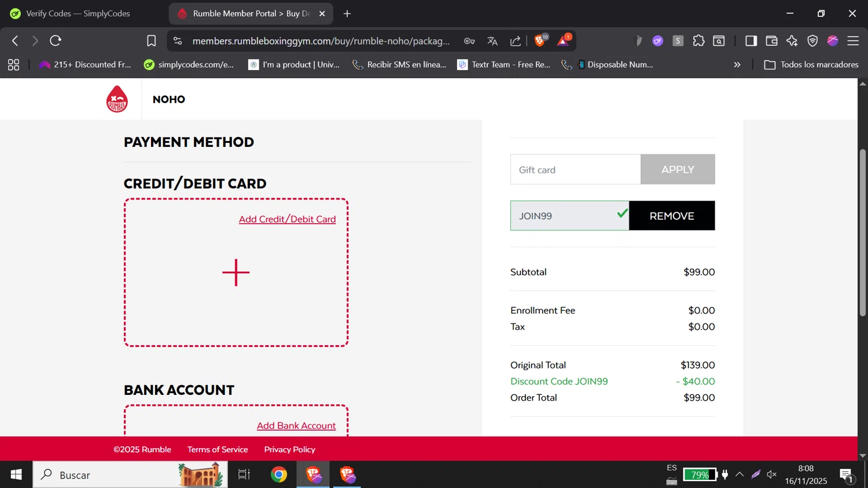
Task: Click the address bar URL
Action: [321, 41]
